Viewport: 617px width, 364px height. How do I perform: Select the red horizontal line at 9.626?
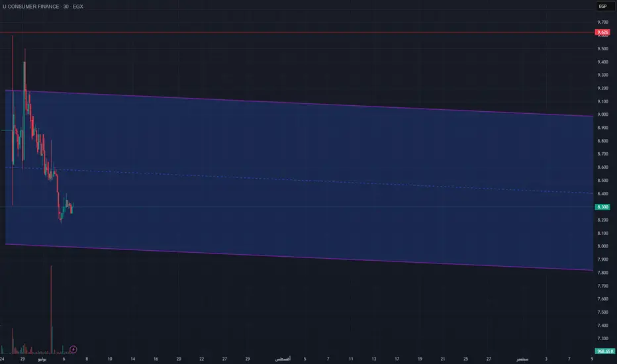pyautogui.click(x=297, y=32)
